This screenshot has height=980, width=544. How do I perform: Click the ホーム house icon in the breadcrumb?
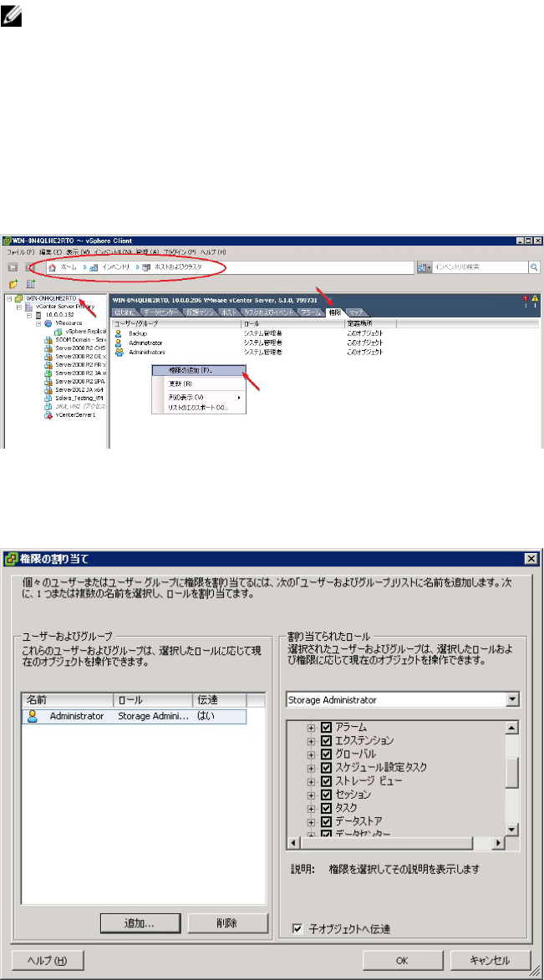[53, 267]
